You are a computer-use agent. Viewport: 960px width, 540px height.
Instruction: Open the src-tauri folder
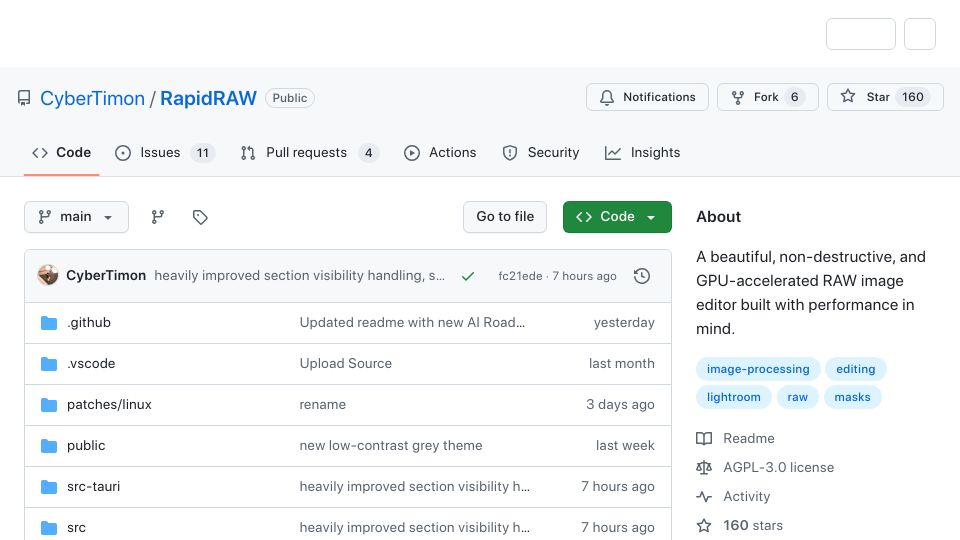pos(94,487)
